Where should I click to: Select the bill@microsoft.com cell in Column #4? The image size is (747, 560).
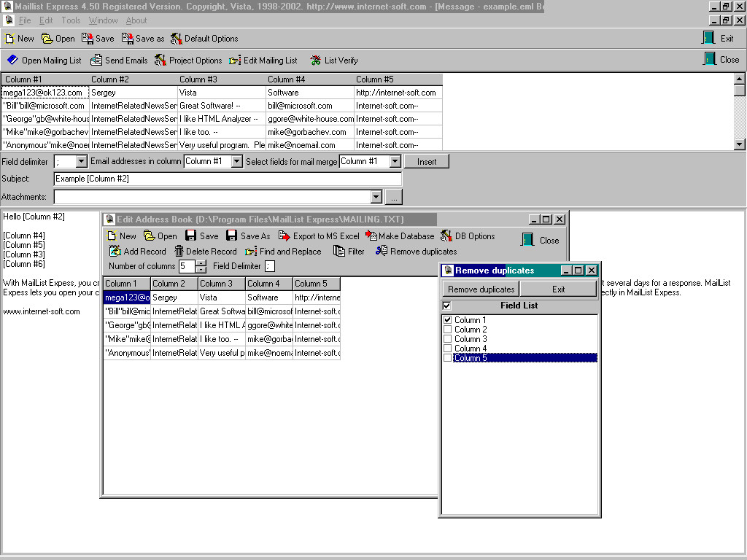[310, 106]
